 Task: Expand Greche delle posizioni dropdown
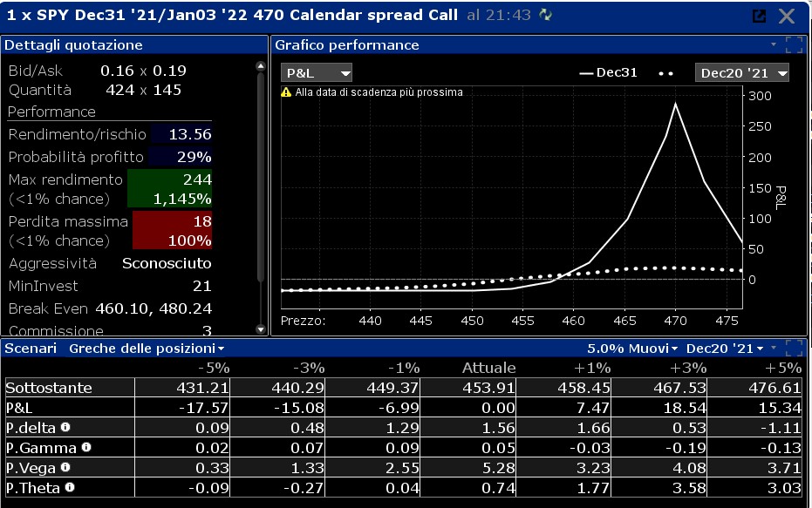pos(147,349)
